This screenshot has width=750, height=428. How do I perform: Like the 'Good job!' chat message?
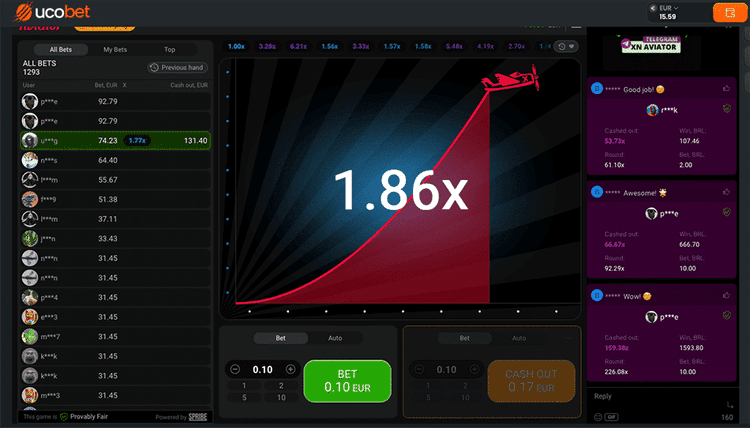(727, 88)
